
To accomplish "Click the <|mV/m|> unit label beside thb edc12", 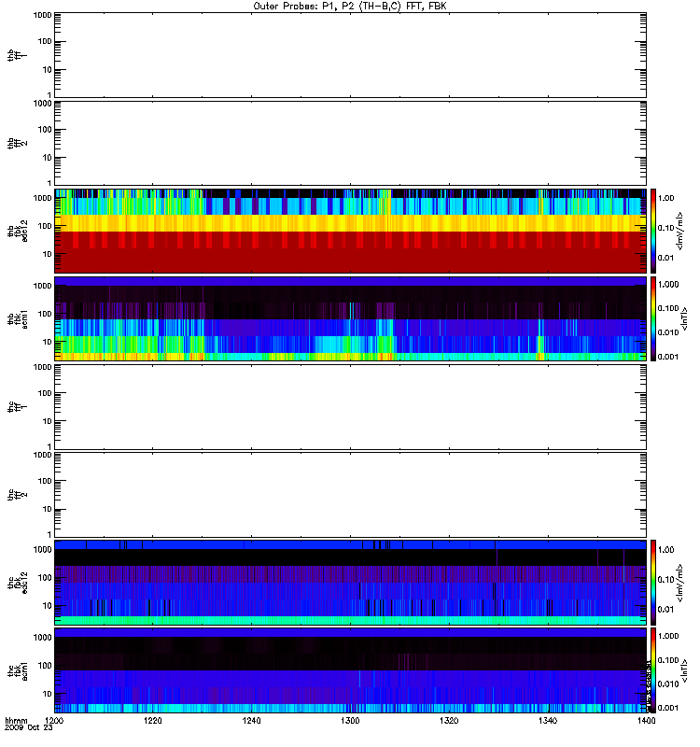I will 679,231.
